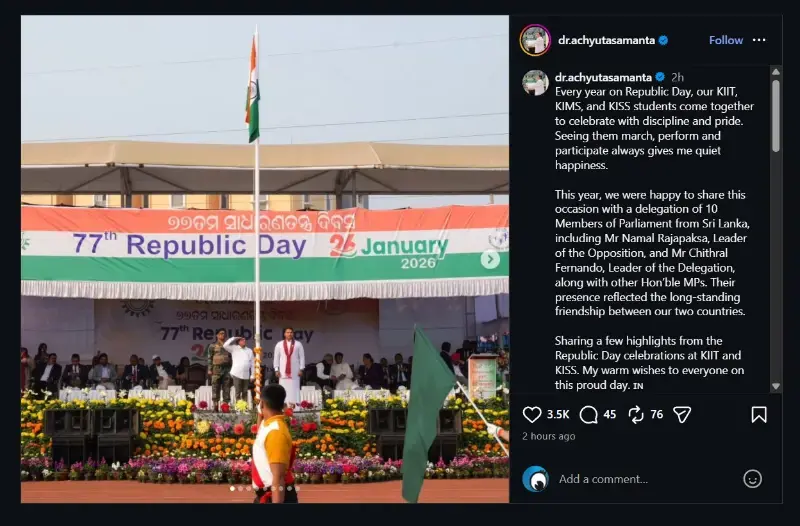Screen dimensions: 800x526
Task: Like the post with the heart icon
Action: [x=532, y=414]
